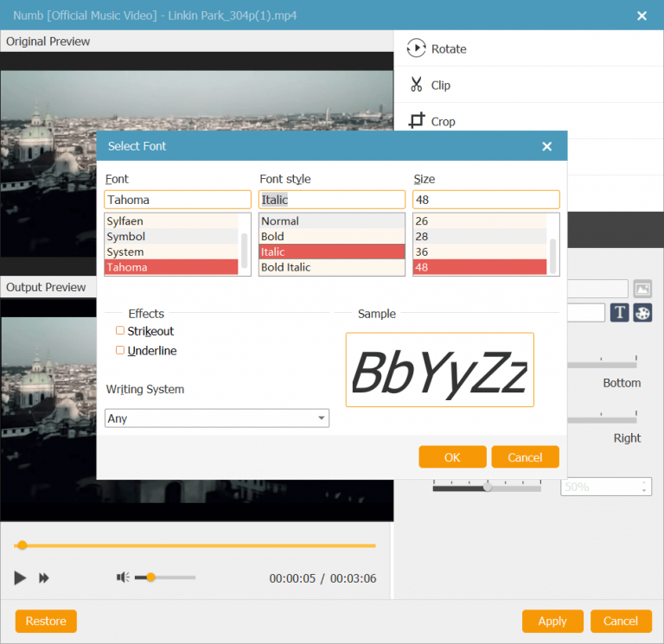Open the Writing System dropdown
The height and width of the screenshot is (644, 664).
(217, 418)
